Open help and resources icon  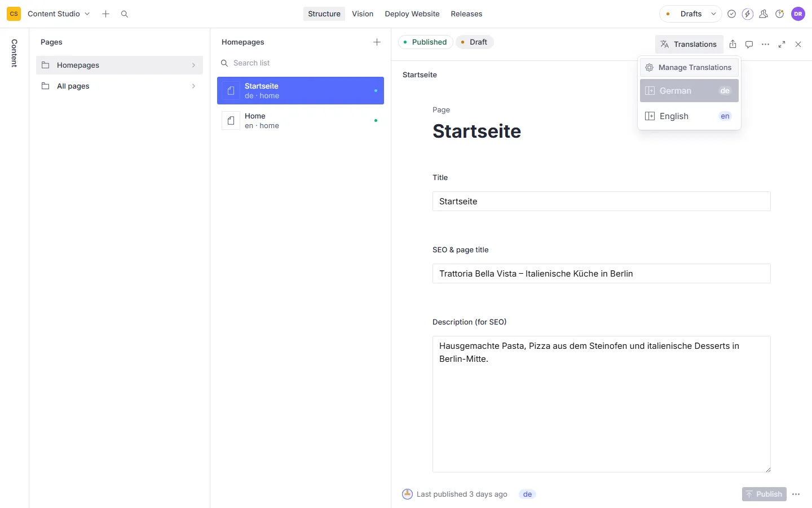(x=780, y=14)
